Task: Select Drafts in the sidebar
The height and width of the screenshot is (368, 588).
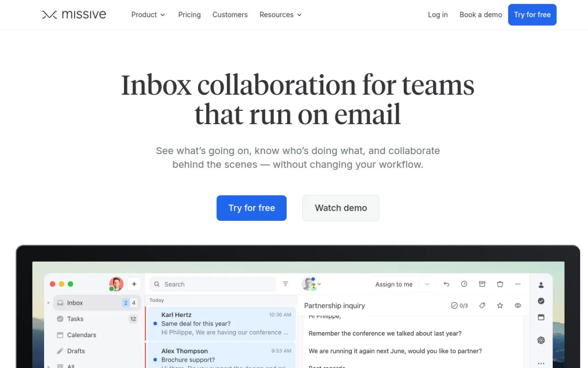Action: [97, 351]
